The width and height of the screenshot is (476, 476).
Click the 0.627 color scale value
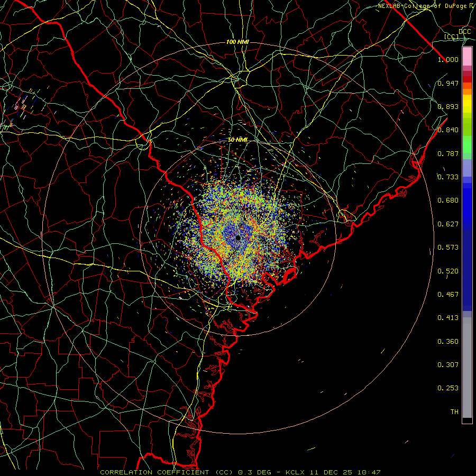click(x=448, y=224)
